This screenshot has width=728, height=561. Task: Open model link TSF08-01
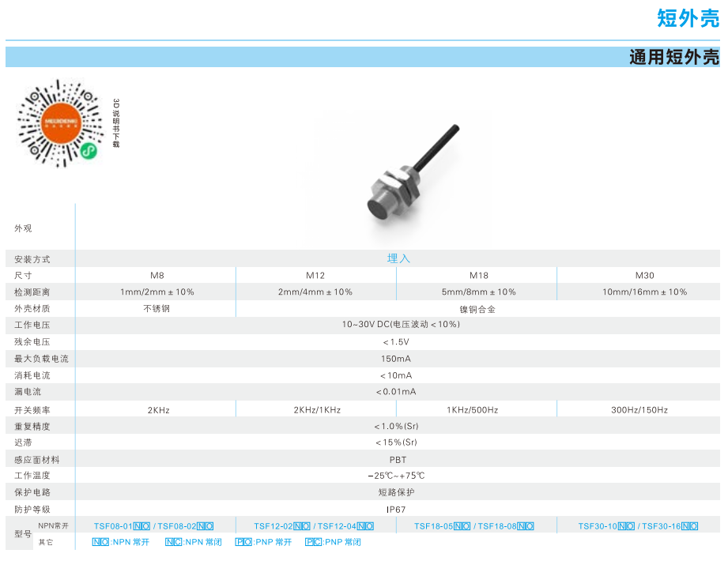click(x=113, y=526)
